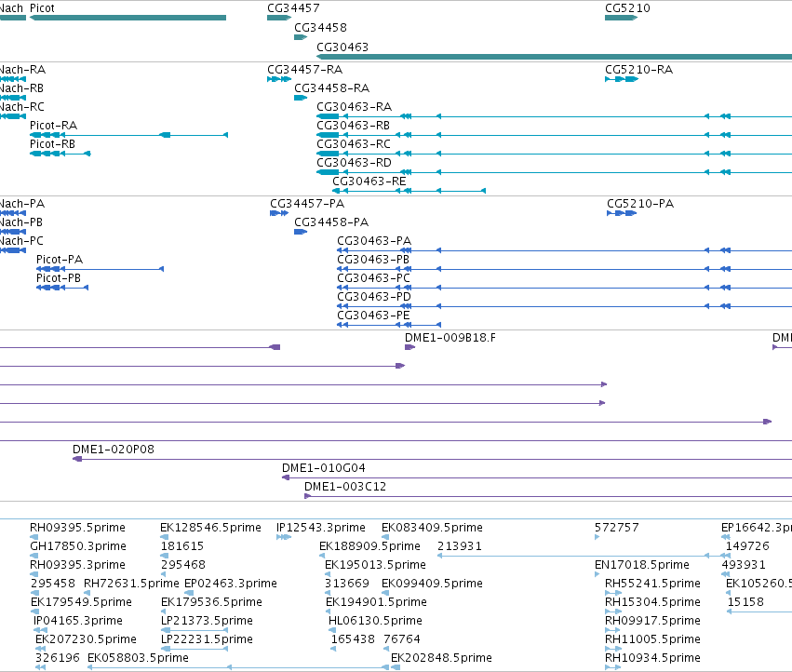The height and width of the screenshot is (672, 792).
Task: Select EST LP22231.5prime
Action: [x=208, y=639]
